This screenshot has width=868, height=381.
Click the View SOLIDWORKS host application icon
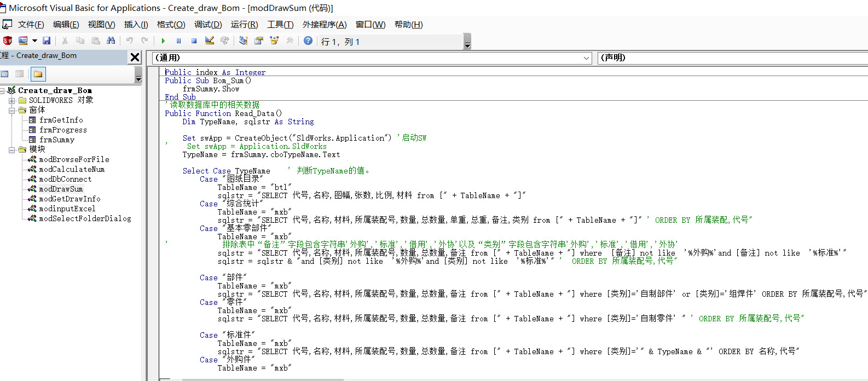[8, 41]
